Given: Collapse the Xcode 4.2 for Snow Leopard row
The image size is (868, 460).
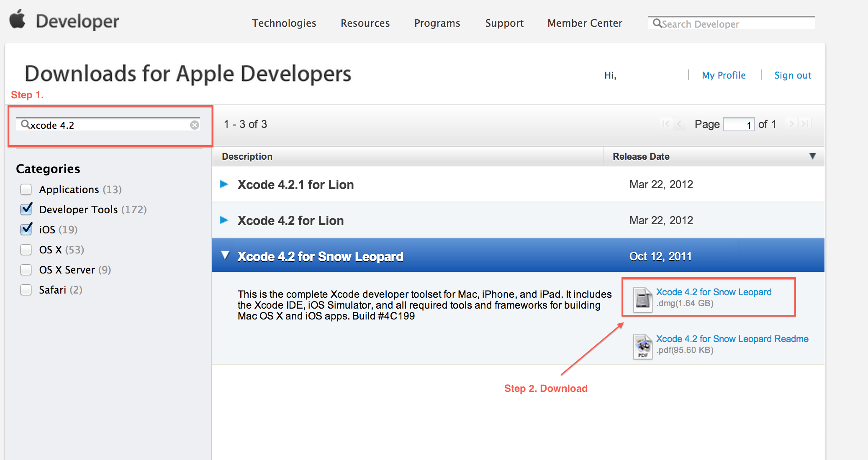Looking at the screenshot, I should click(225, 255).
